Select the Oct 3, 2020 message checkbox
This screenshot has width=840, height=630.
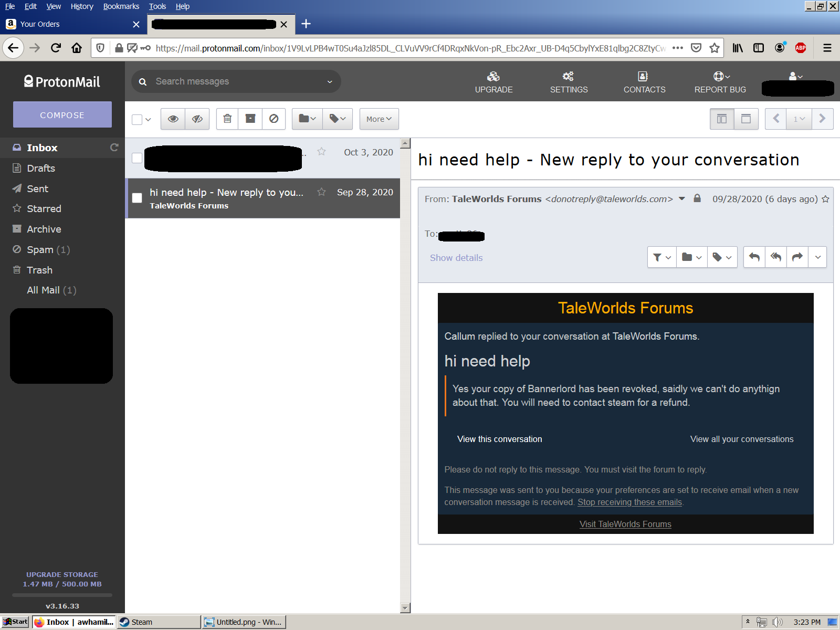137,158
